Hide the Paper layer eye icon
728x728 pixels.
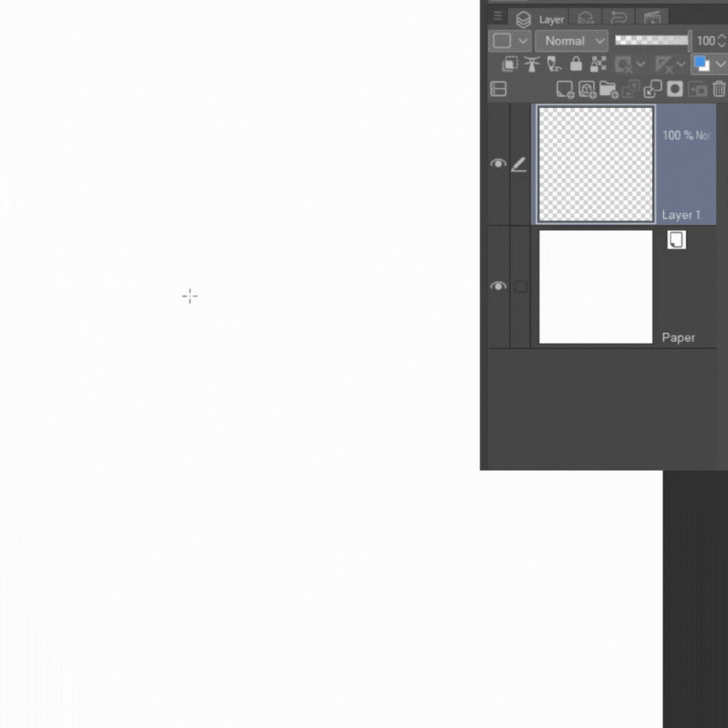(498, 286)
